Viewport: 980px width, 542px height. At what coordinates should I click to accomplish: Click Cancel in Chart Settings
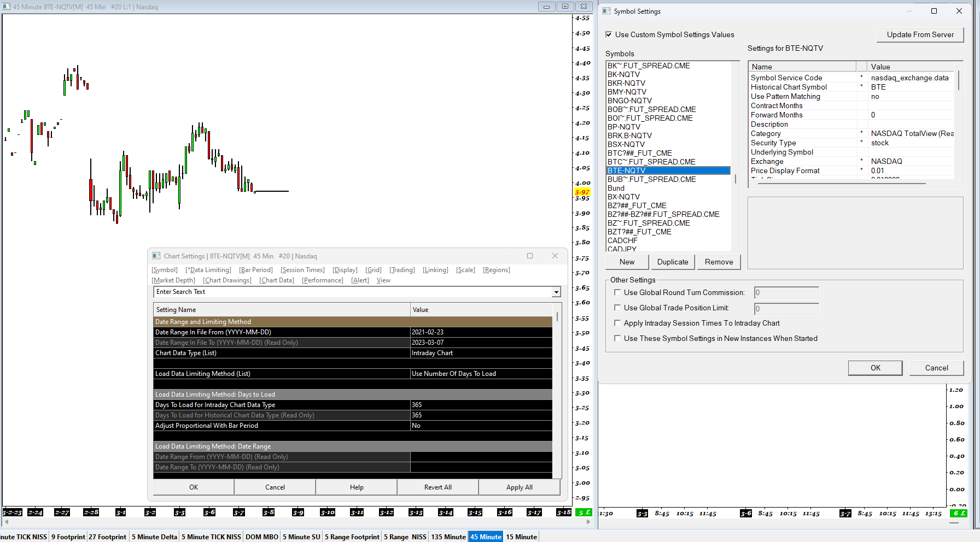[x=275, y=487]
